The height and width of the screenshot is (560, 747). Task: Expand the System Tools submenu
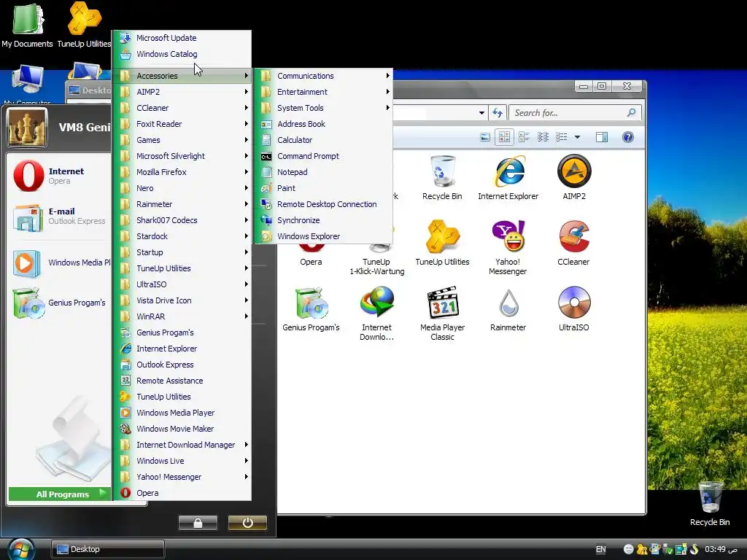click(x=325, y=108)
